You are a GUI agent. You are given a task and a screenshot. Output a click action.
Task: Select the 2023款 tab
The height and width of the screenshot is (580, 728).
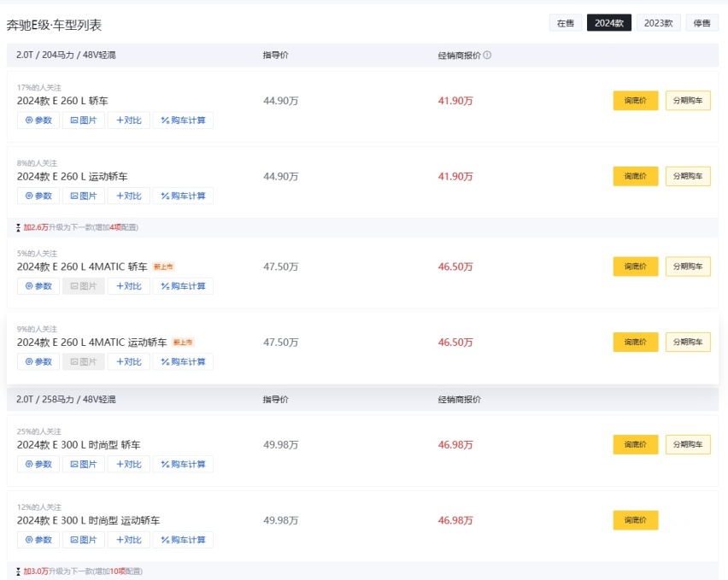658,23
